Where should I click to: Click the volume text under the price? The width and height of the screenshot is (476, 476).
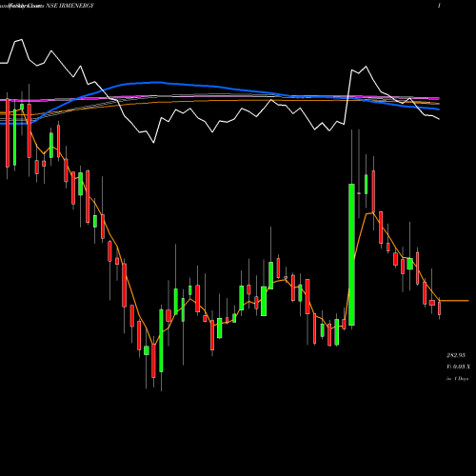coord(458,367)
